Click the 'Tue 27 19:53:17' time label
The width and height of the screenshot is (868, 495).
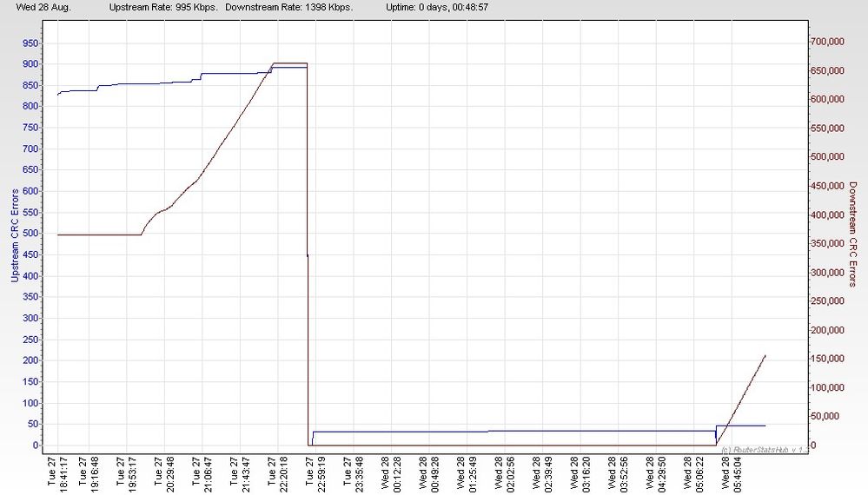coord(126,474)
